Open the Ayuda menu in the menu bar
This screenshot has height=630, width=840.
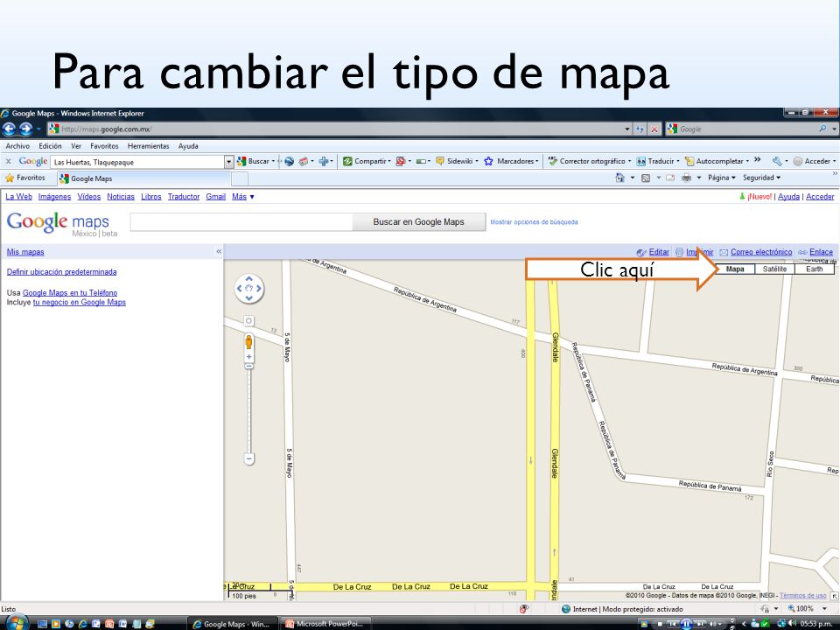tap(188, 146)
